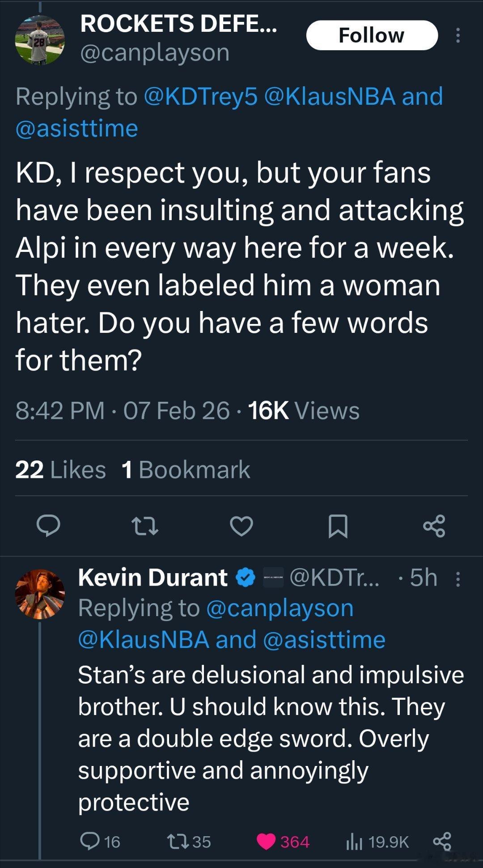Image resolution: width=483 pixels, height=868 pixels.
Task: Reply to the ROCKETS DEFE... tweet
Action: 48,526
